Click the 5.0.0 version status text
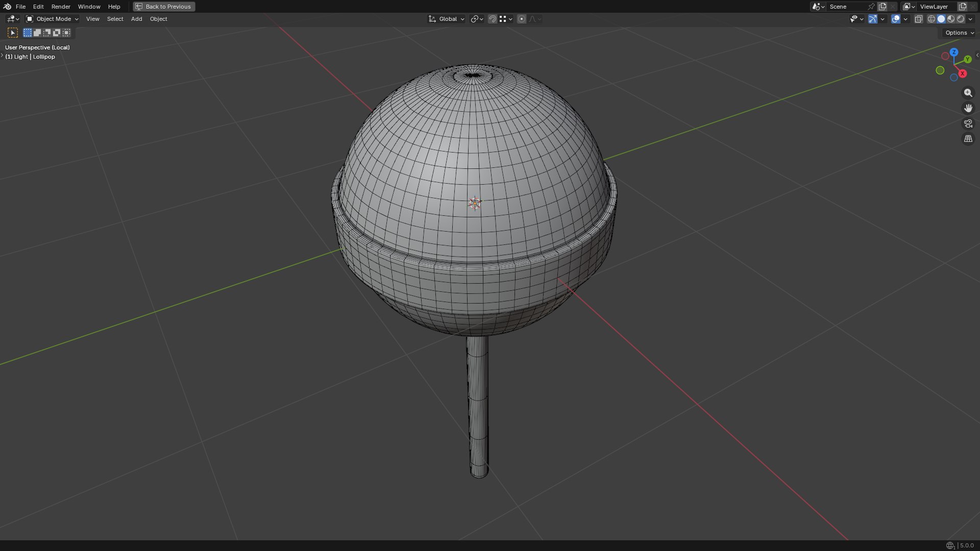The height and width of the screenshot is (551, 980). pyautogui.click(x=967, y=545)
